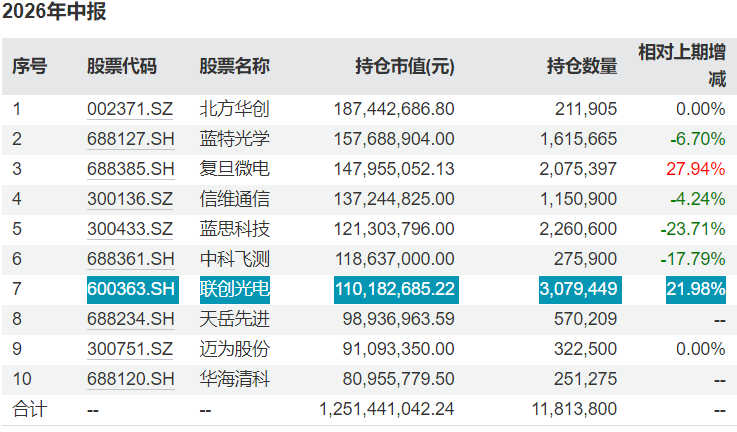The height and width of the screenshot is (432, 737).
Task: Open stock code link 688361.SH
Action: [131, 259]
